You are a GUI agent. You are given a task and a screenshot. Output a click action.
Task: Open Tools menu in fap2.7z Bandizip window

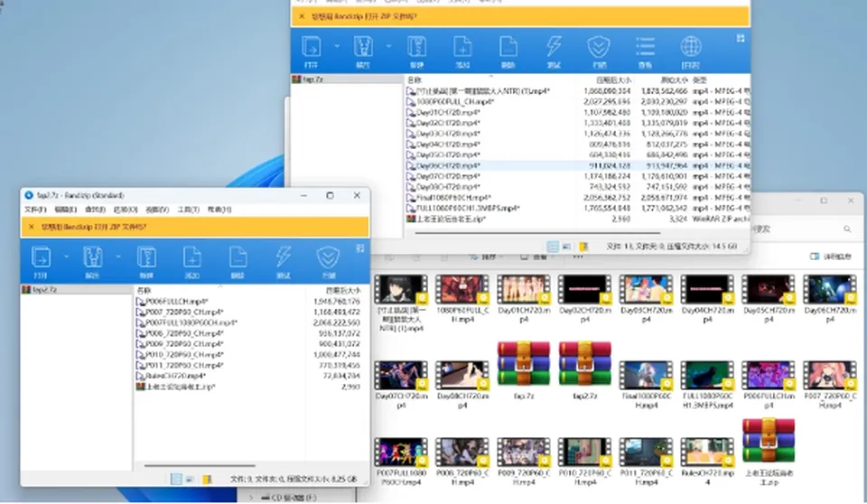[x=188, y=210]
